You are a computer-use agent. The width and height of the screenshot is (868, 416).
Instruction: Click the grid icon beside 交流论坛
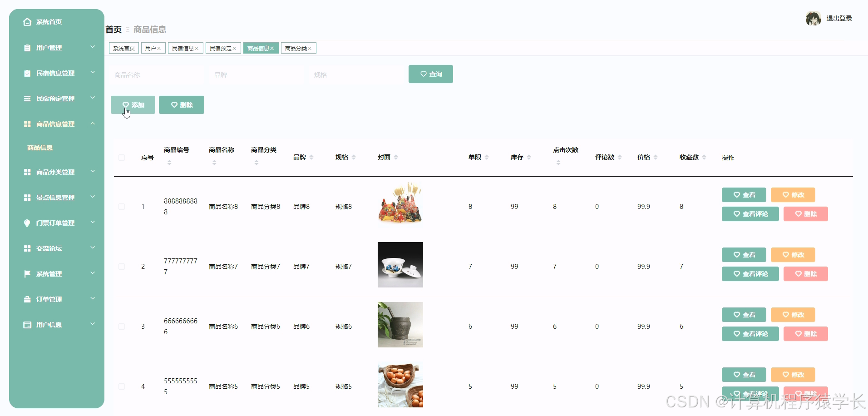(x=27, y=248)
